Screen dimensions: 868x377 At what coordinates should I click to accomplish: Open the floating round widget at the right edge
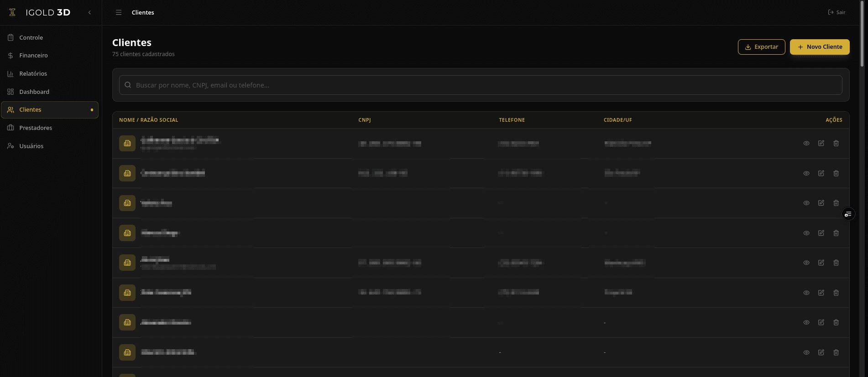coord(848,214)
